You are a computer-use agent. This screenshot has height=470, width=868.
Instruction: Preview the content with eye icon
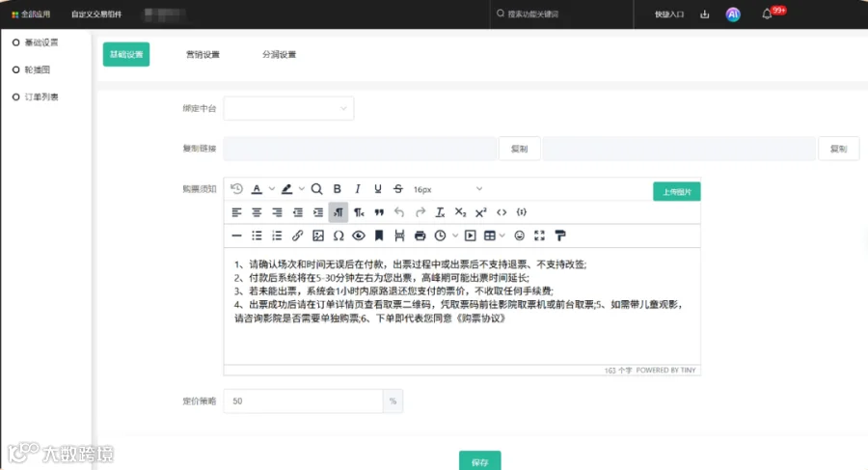point(359,235)
